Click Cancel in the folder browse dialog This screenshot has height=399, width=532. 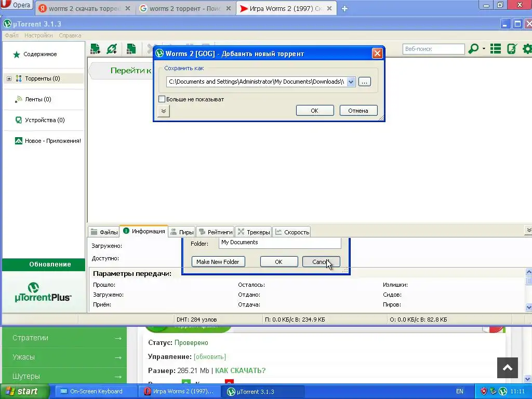[321, 262]
